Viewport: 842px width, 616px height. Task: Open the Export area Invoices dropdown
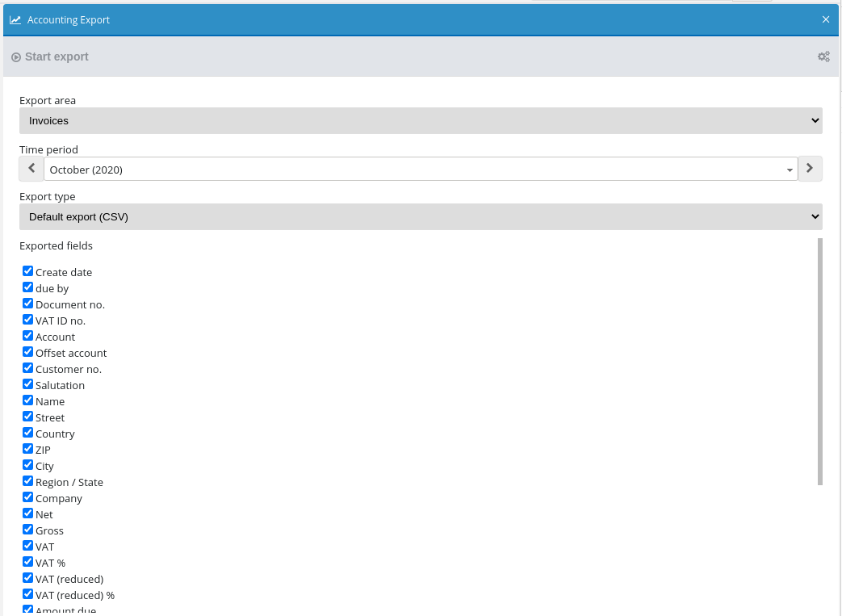421,121
